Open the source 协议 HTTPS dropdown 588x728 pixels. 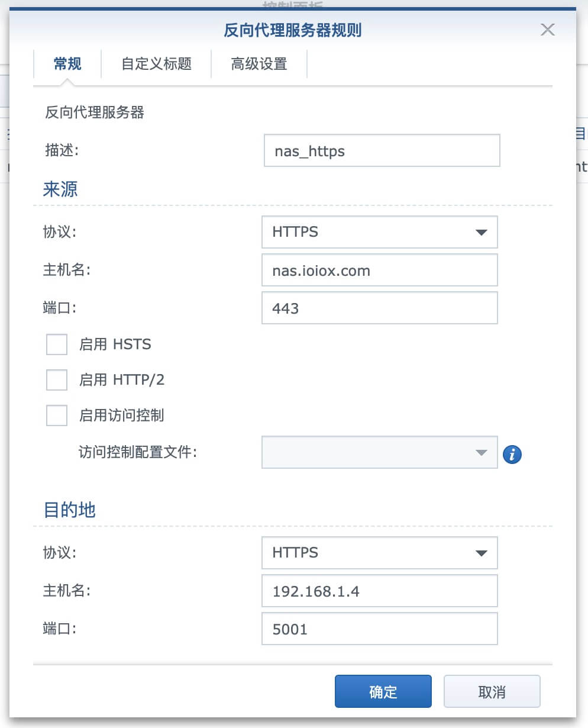coord(379,232)
